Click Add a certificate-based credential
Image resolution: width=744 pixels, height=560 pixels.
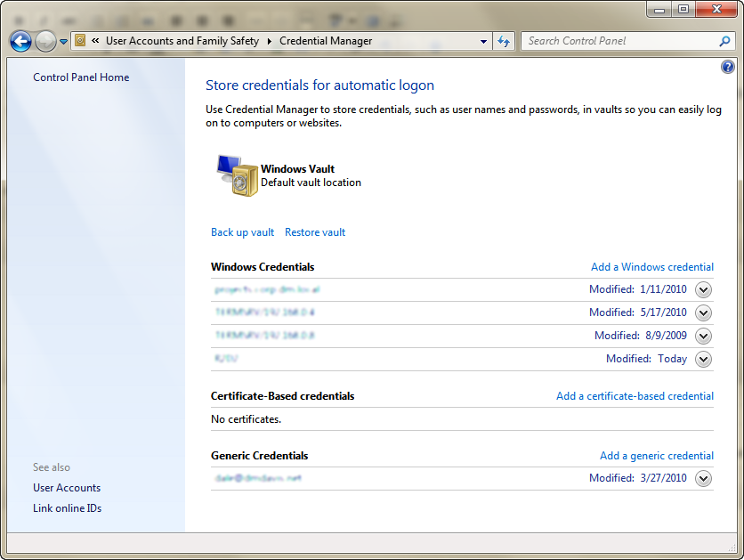pos(635,396)
